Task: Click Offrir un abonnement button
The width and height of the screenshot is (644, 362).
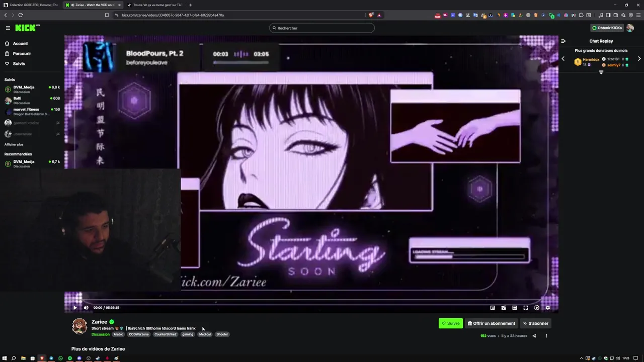Action: [x=492, y=323]
